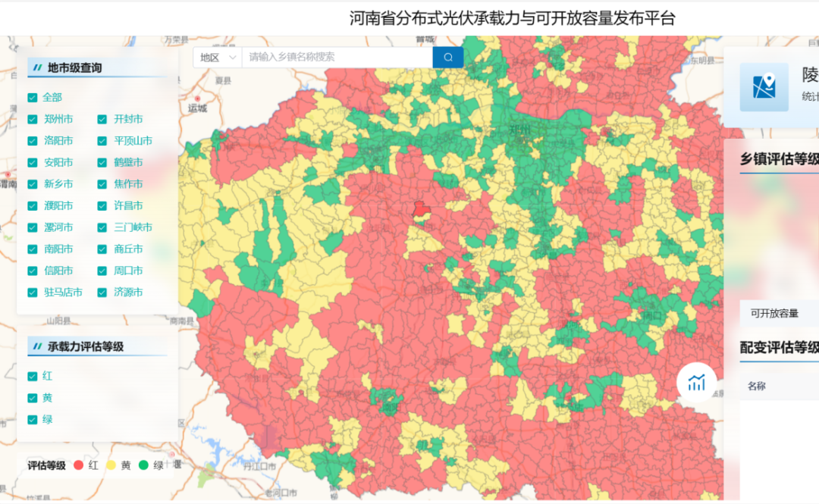Select the highlighted red township on the map

tap(421, 210)
